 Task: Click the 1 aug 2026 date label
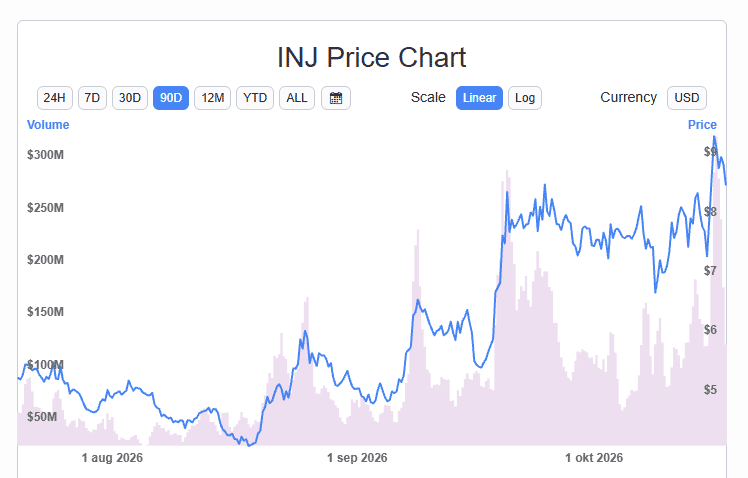pos(112,457)
